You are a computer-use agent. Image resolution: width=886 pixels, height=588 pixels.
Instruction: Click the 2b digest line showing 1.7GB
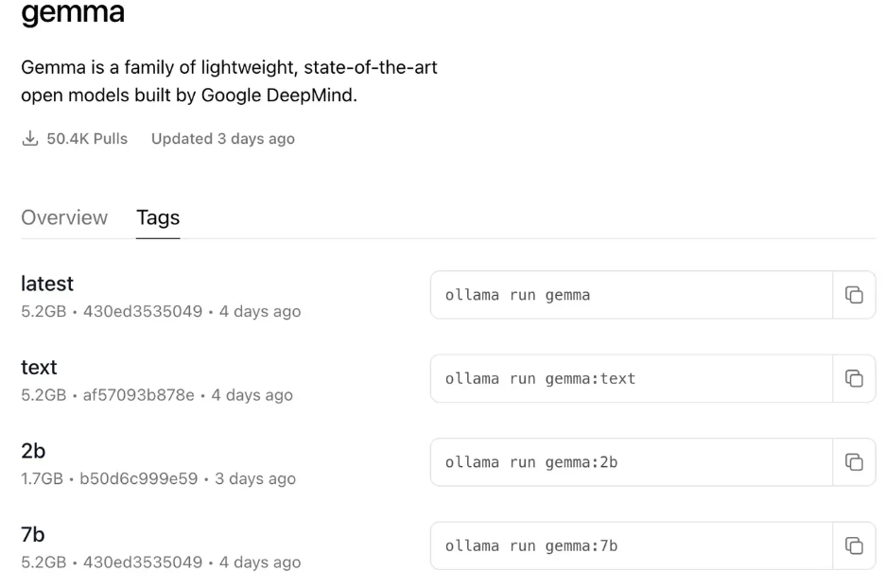tap(158, 479)
